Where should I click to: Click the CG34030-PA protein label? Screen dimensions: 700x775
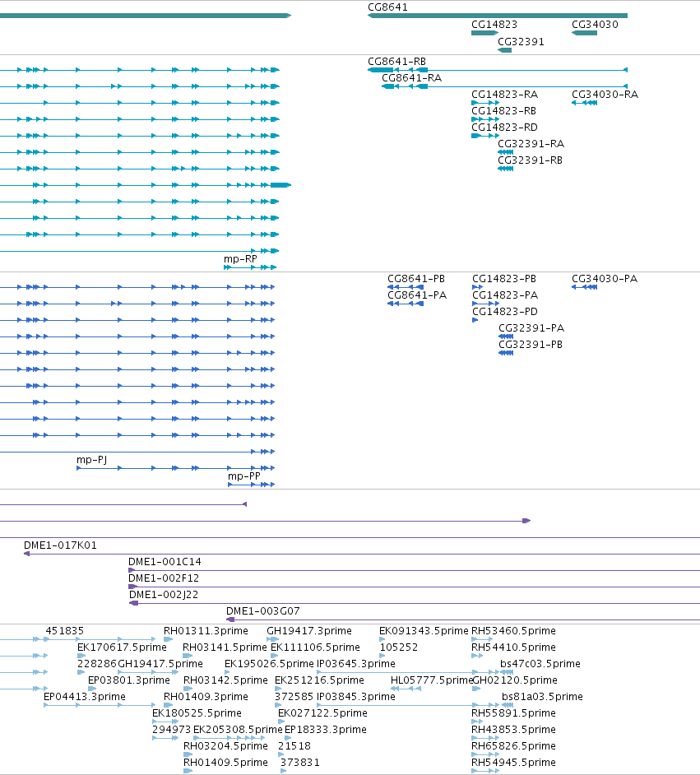(x=604, y=279)
